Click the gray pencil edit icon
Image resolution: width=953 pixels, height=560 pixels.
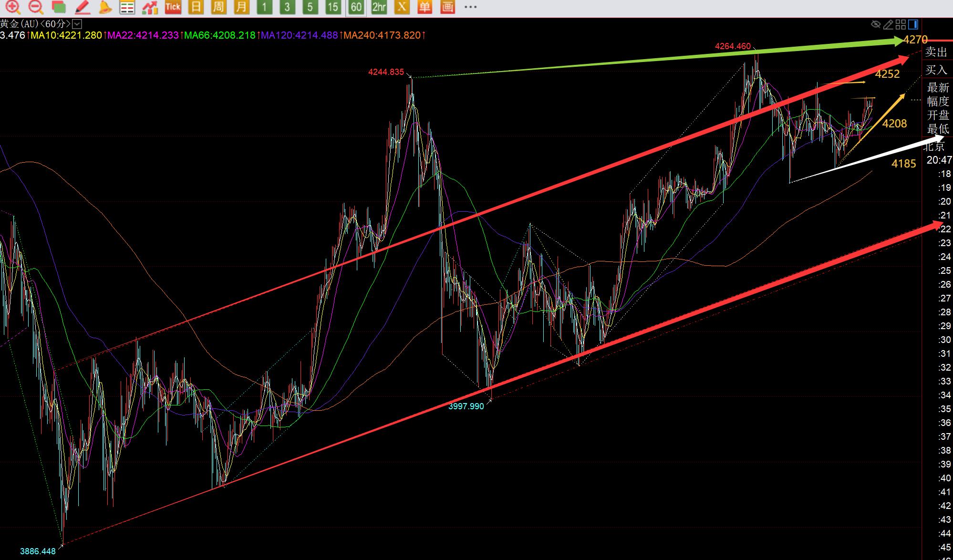pos(888,24)
